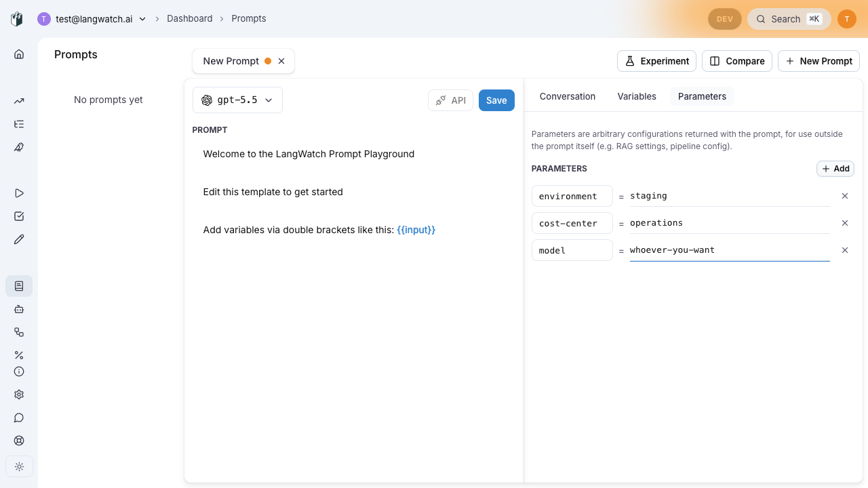Click the Experiment button

coord(656,61)
